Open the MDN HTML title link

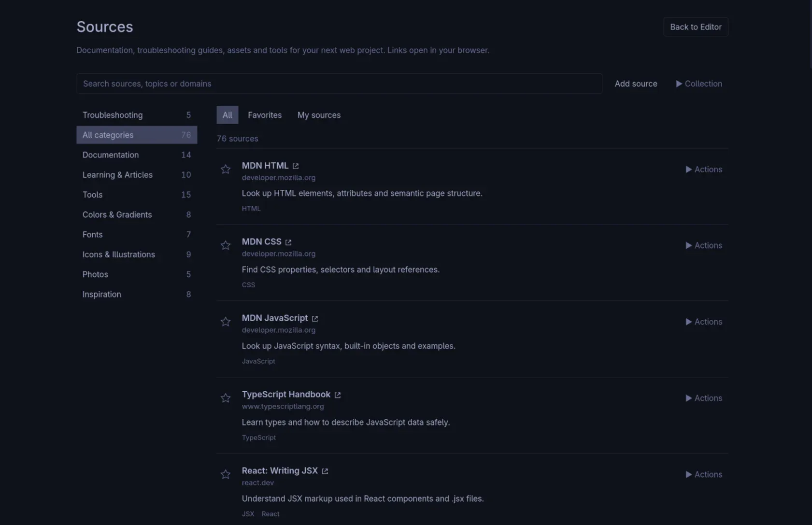pos(265,166)
